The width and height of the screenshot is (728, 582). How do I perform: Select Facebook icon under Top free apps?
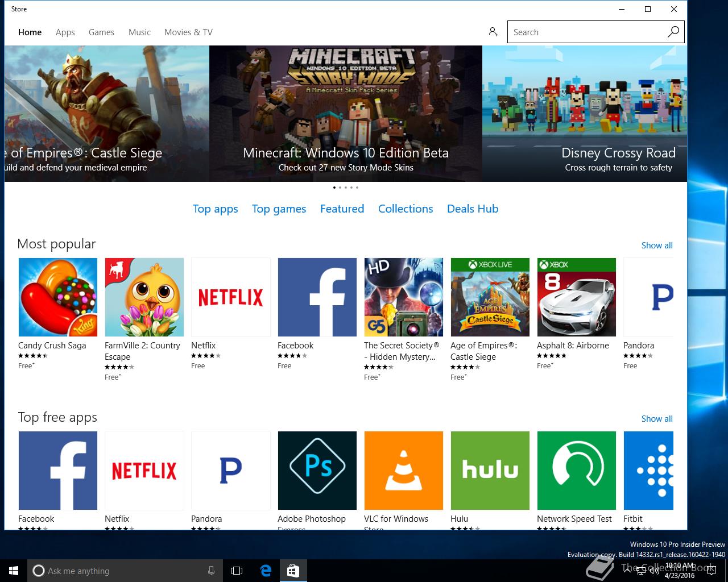pyautogui.click(x=58, y=471)
